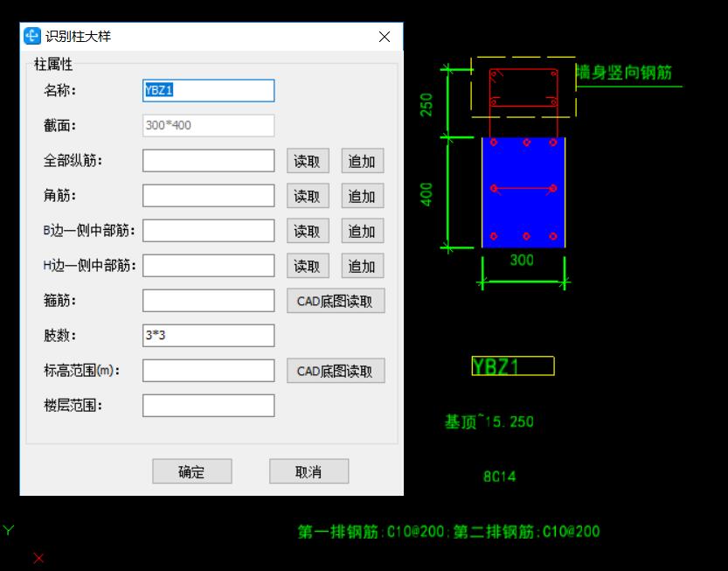Click the 8C14 rebar annotation

point(499,477)
